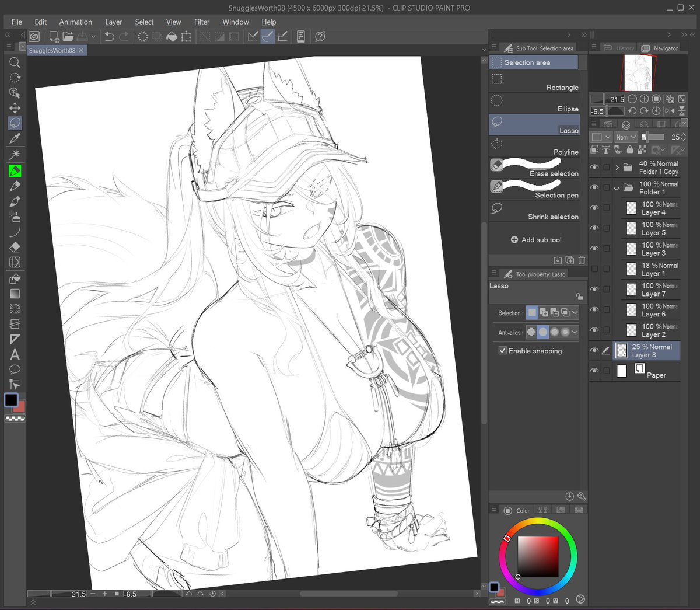Create a new canvas file

[x=54, y=37]
